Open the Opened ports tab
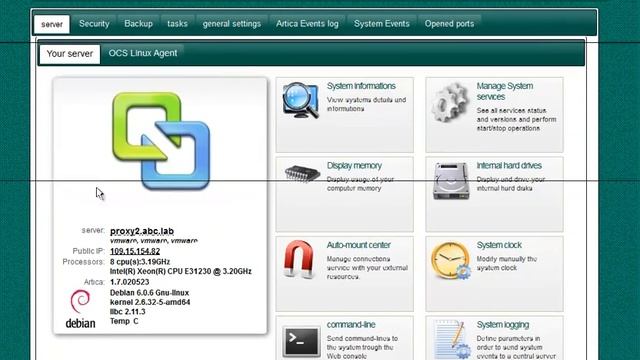Viewport: 640px width, 360px height. tap(449, 24)
